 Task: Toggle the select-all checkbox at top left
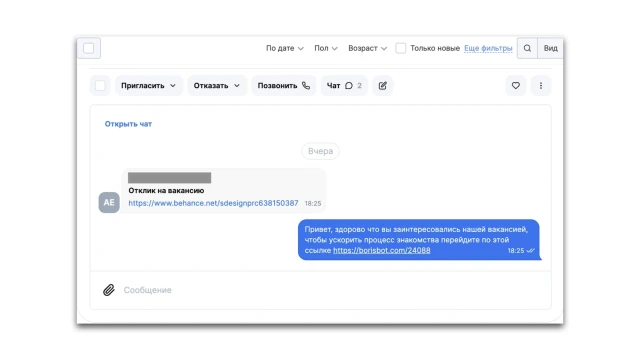click(89, 48)
